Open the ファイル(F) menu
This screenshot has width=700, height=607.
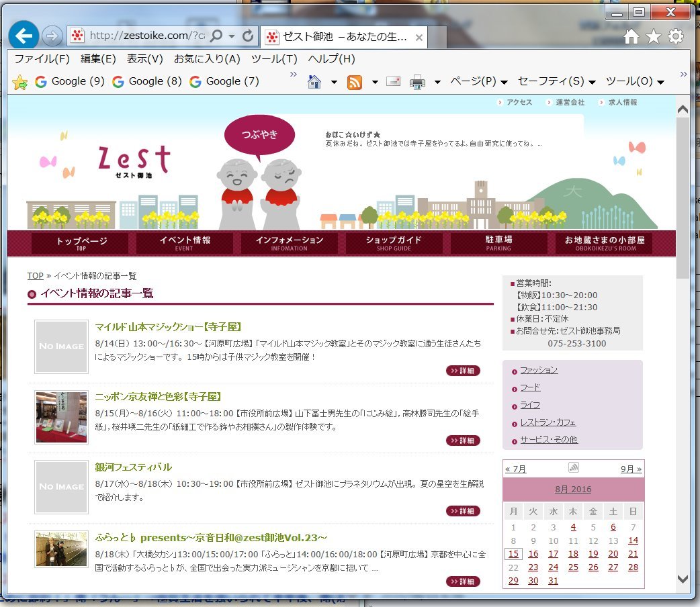tap(42, 59)
